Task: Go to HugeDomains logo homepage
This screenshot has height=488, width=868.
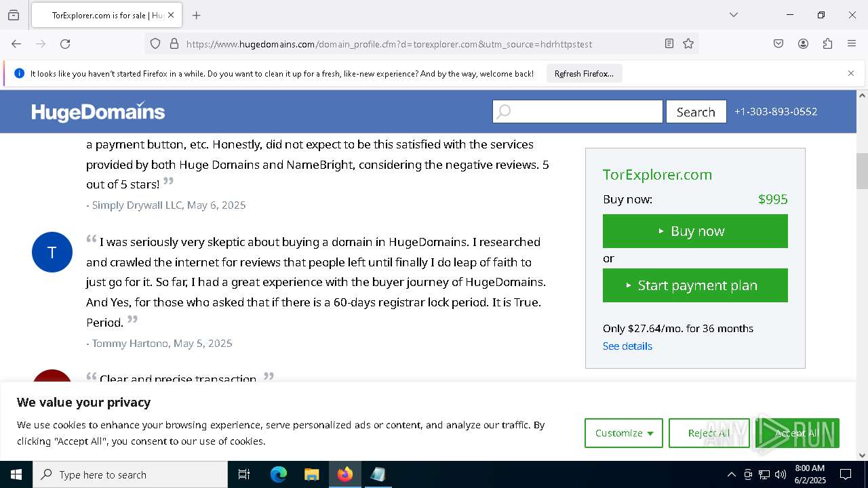Action: [98, 112]
